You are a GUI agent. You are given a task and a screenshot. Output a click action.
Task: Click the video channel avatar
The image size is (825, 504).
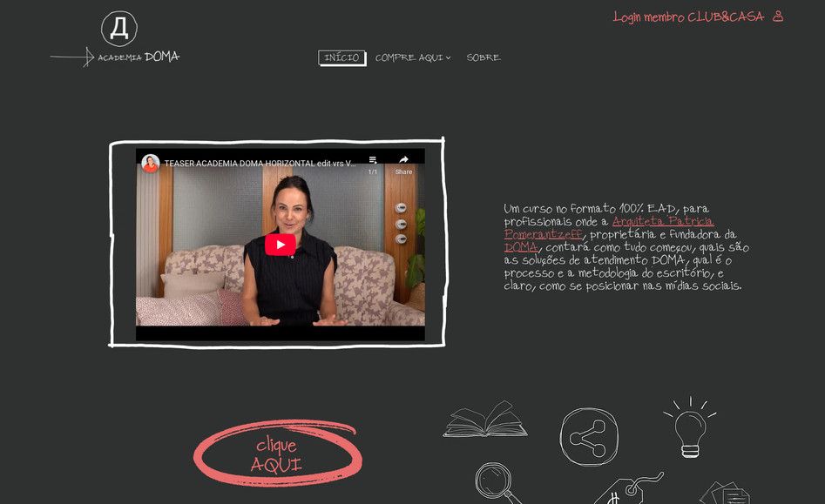click(151, 164)
